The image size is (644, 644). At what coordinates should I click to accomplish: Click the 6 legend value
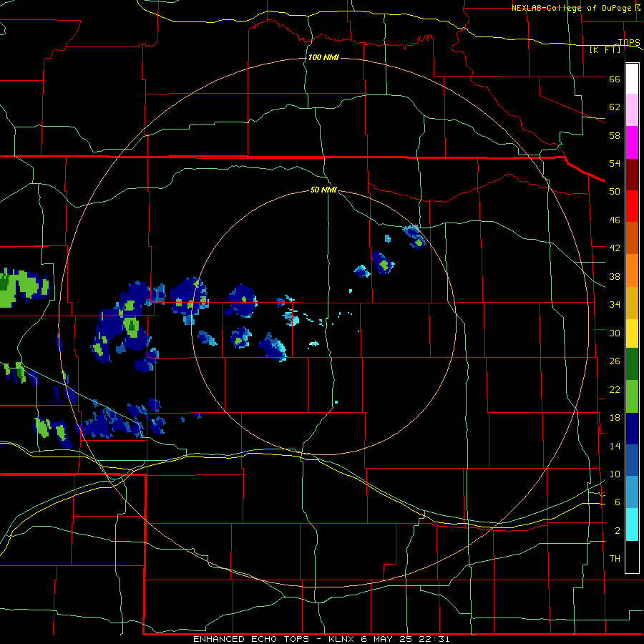(618, 502)
